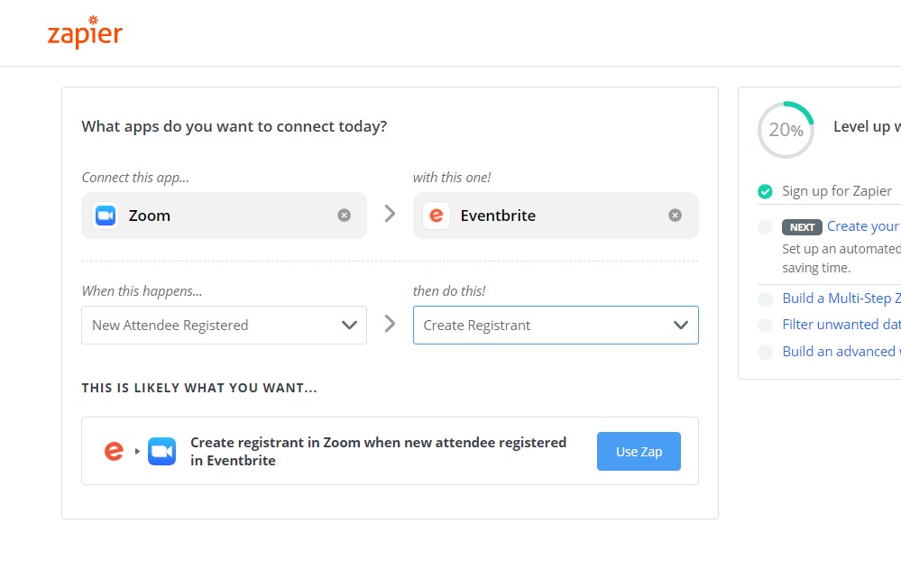The image size is (901, 588).
Task: Open the New Attendee Registered dropdown
Action: pyautogui.click(x=224, y=326)
